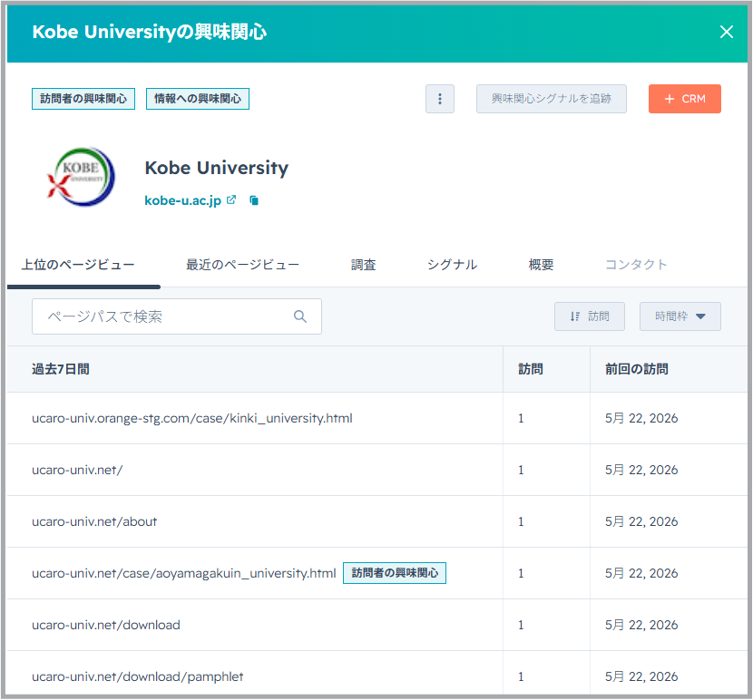Select the kinki_university.html page path row
This screenshot has height=700, width=753.
(192, 418)
